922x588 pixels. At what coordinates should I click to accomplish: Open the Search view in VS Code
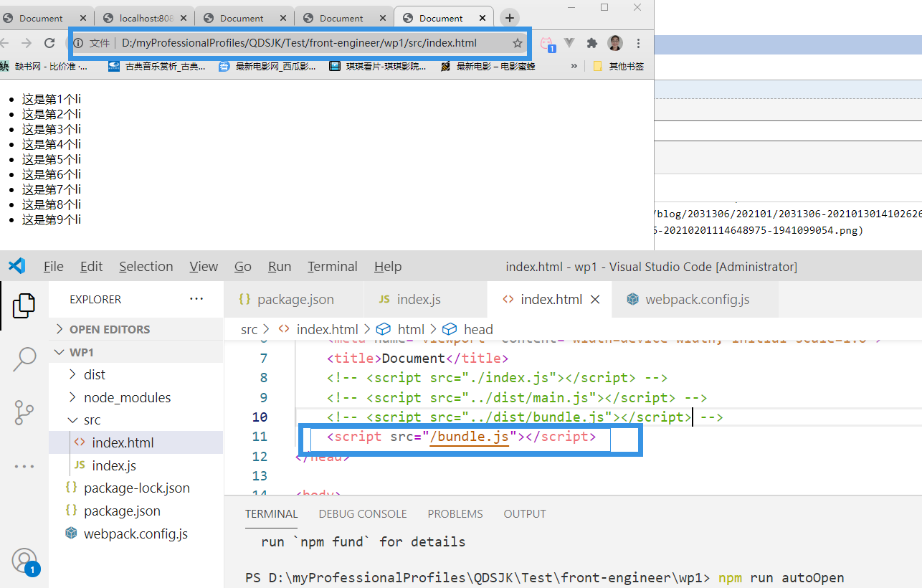(24, 359)
